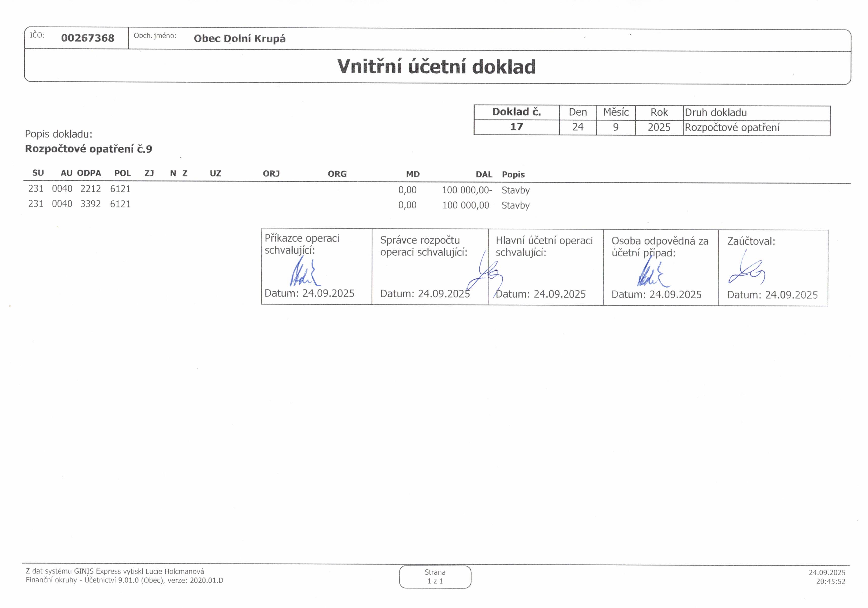868x608 pixels.
Task: Click the company name Obec Dolní Krupá
Action: click(239, 39)
